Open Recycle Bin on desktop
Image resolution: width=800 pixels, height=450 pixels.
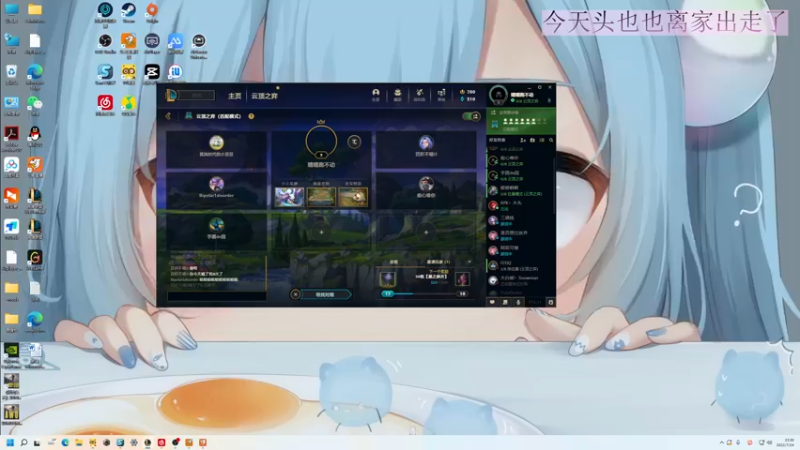(x=11, y=74)
